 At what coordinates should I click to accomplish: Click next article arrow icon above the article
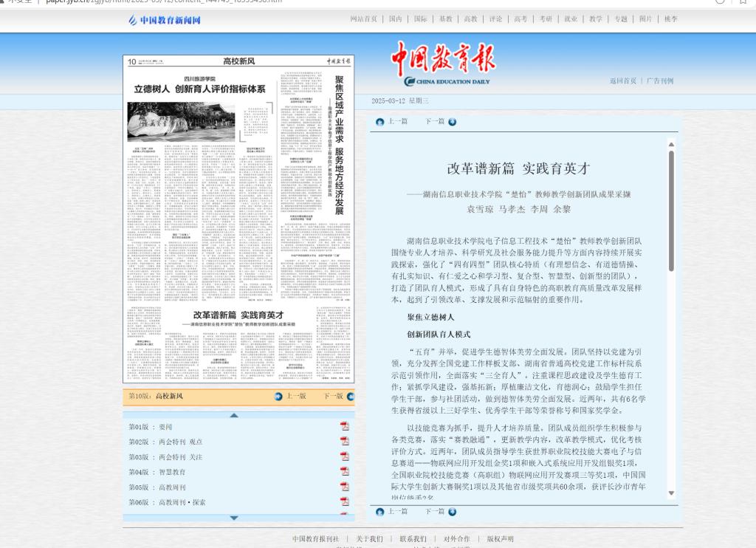coord(452,122)
